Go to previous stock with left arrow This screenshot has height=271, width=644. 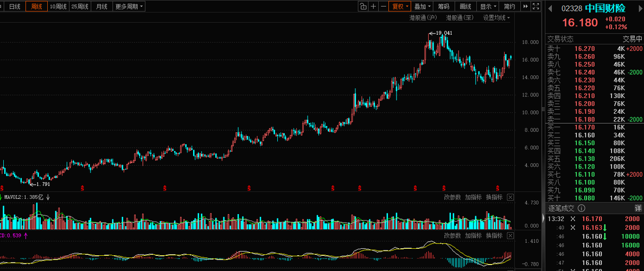(550, 8)
